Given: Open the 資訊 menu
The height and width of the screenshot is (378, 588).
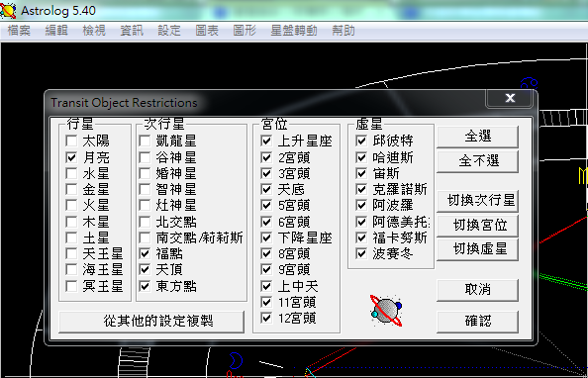Looking at the screenshot, I should (x=132, y=31).
